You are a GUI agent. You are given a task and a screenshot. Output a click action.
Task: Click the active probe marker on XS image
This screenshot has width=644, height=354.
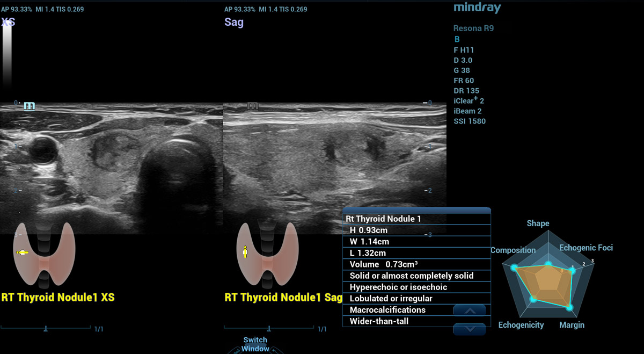coord(30,106)
